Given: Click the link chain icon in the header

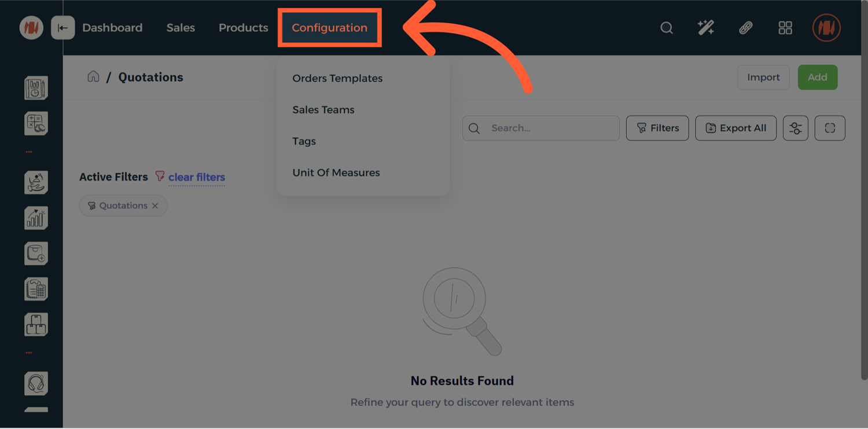Looking at the screenshot, I should 745,28.
